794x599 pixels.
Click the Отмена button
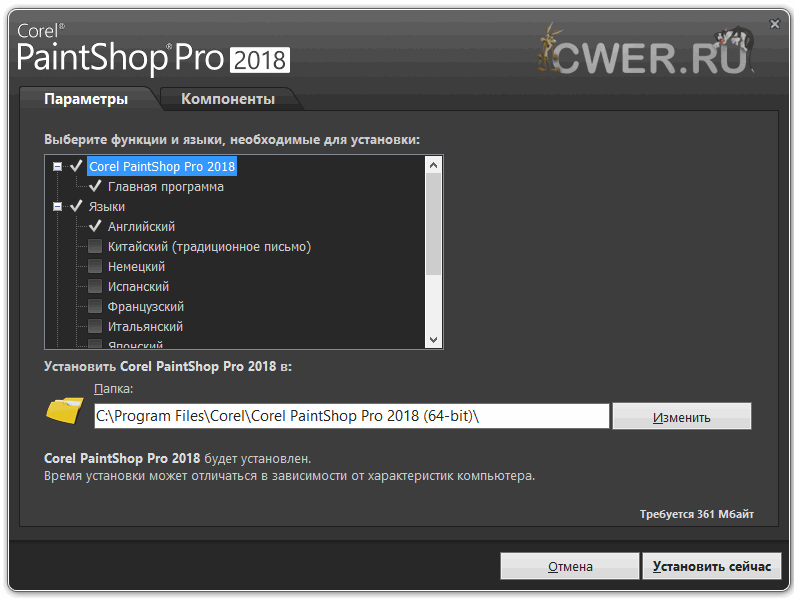570,566
